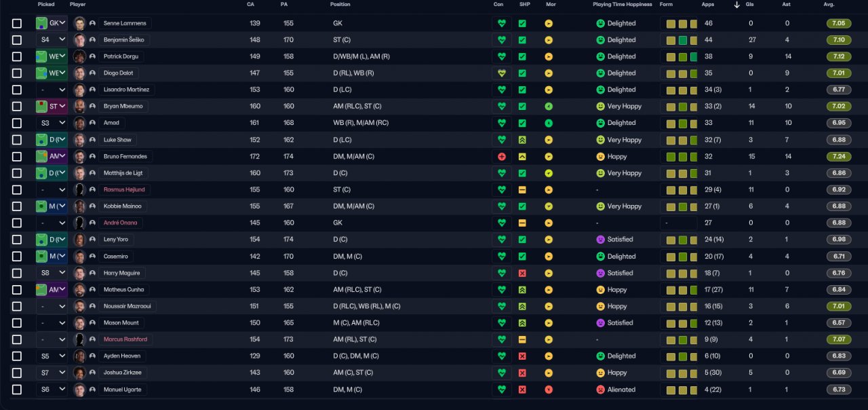Sort by the PA column header
This screenshot has width=868, height=410.
click(x=284, y=5)
